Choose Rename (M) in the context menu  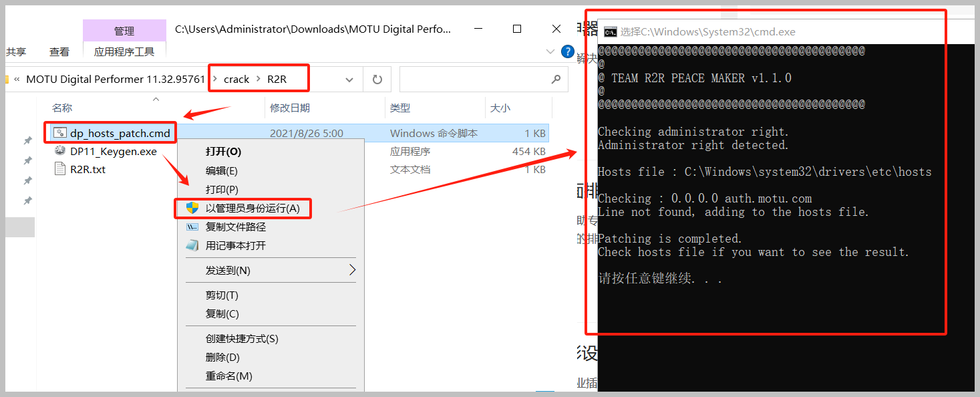tap(229, 376)
